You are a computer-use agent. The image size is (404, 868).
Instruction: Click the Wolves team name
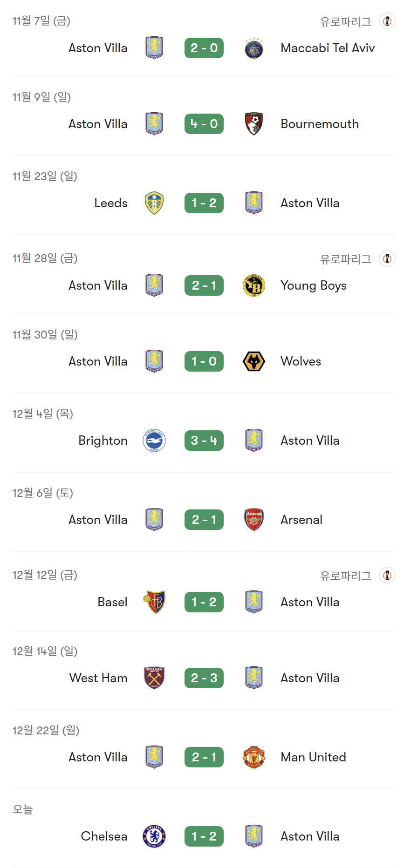tap(301, 361)
